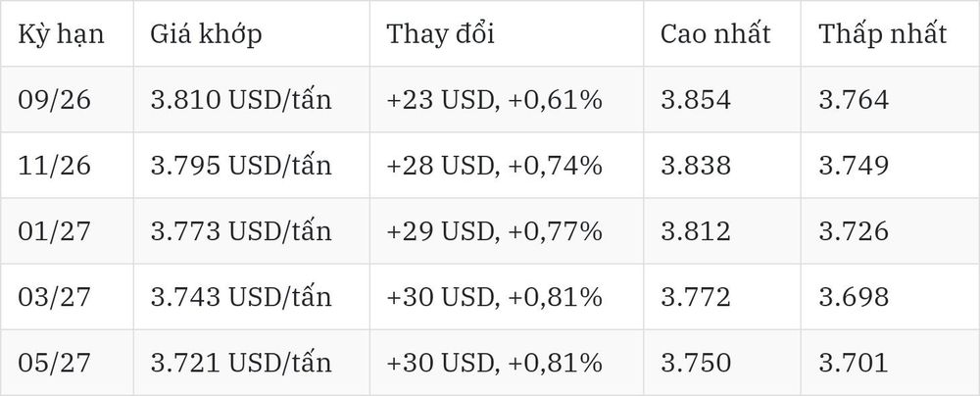Click the 'Giá khớp' column header
The height and width of the screenshot is (396, 980).
[206, 34]
